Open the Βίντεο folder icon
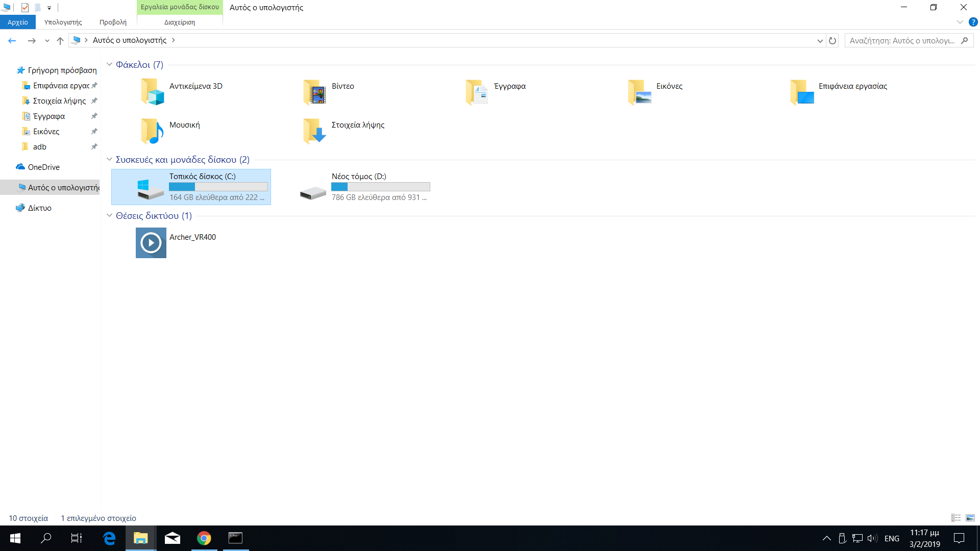 314,92
